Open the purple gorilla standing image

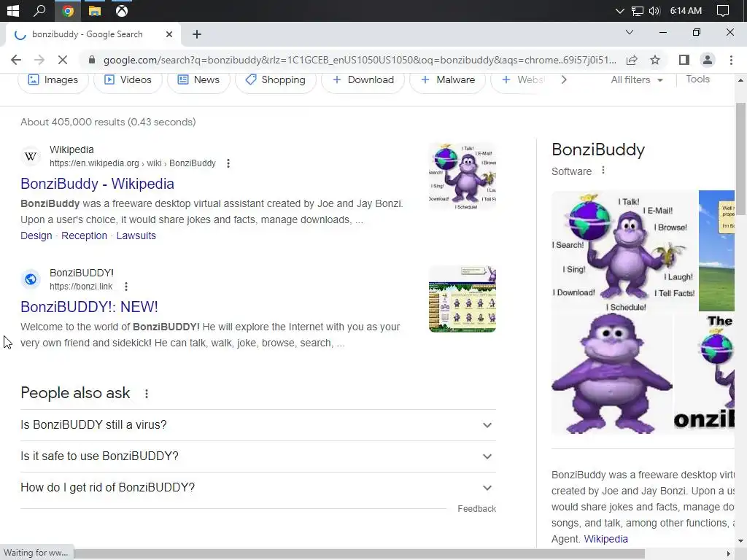[x=612, y=373]
